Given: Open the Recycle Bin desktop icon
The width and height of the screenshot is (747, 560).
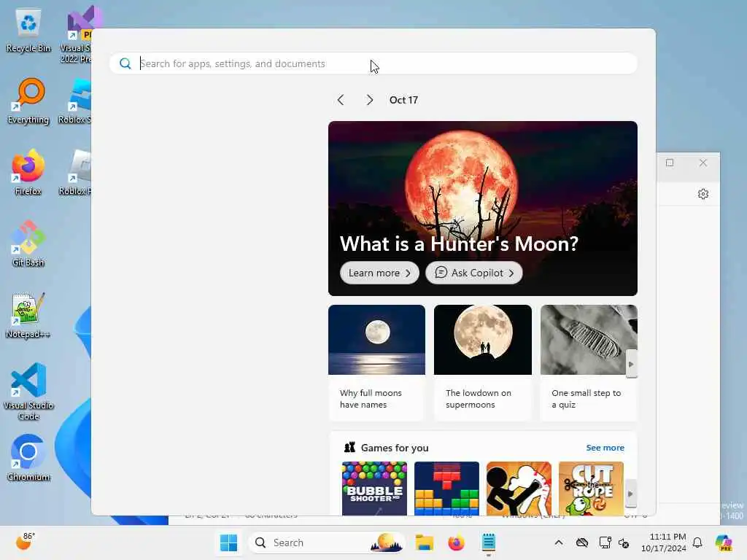Looking at the screenshot, I should [x=28, y=31].
